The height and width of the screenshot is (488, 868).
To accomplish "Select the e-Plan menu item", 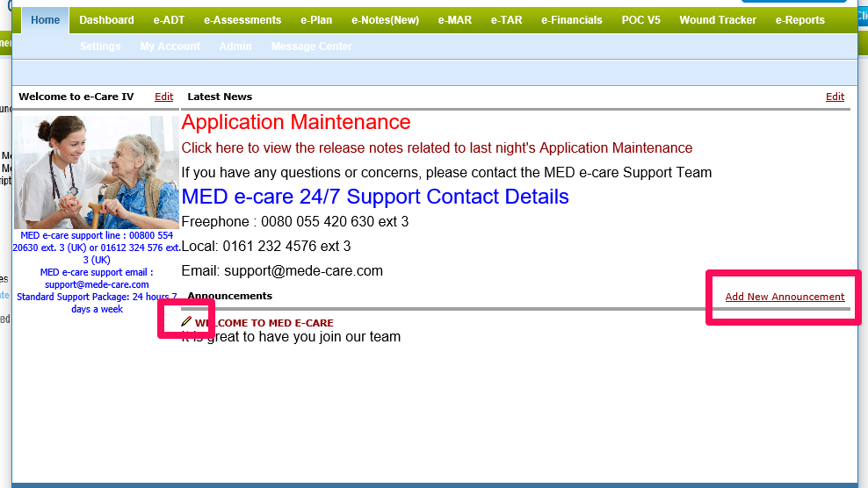I will coord(316,20).
